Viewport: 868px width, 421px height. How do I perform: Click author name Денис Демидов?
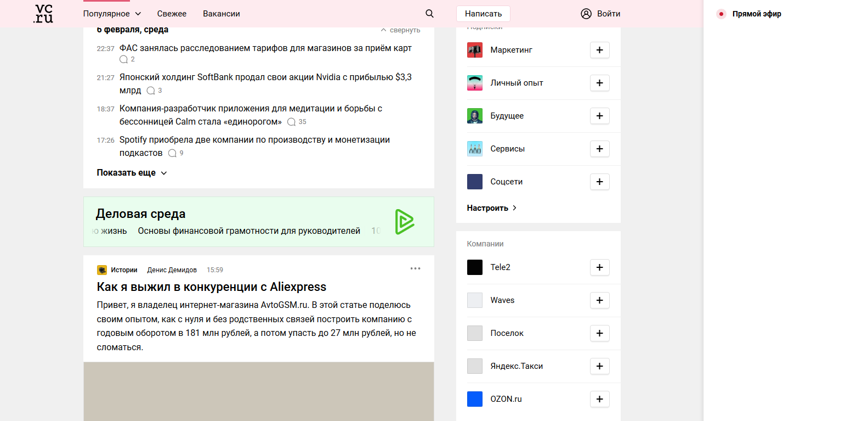click(172, 270)
